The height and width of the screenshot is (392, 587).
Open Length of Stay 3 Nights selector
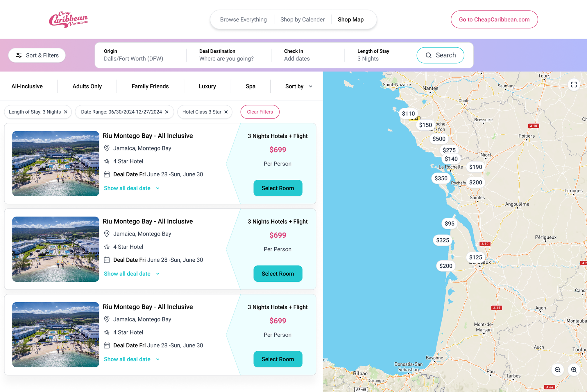click(373, 55)
